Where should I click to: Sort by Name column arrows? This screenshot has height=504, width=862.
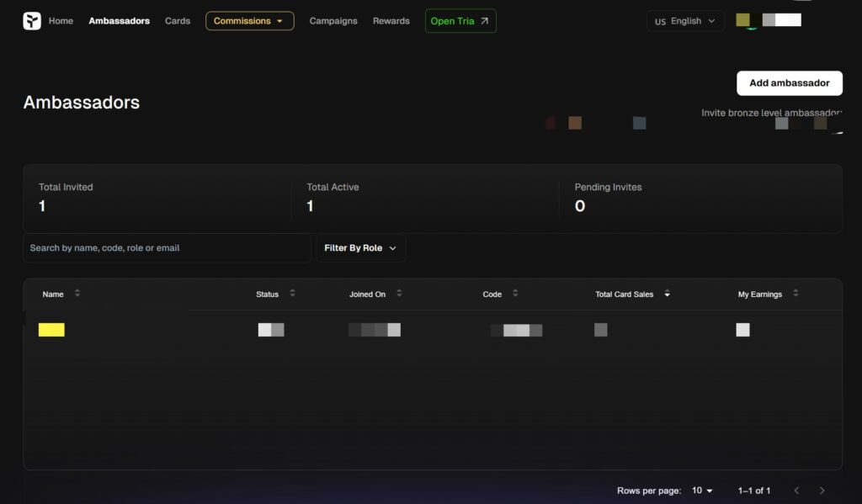[x=77, y=294]
